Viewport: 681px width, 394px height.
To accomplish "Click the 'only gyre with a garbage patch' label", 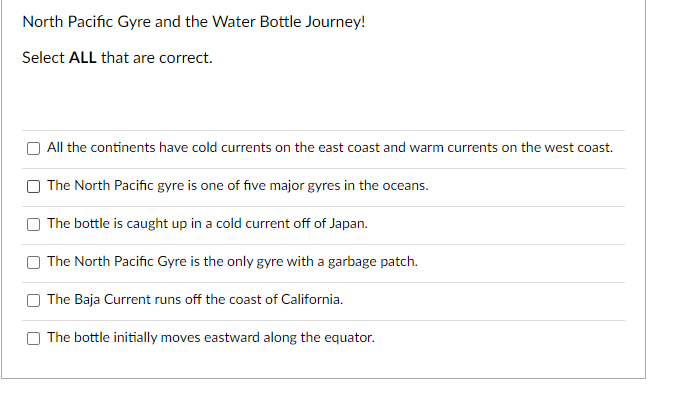I will [x=232, y=262].
